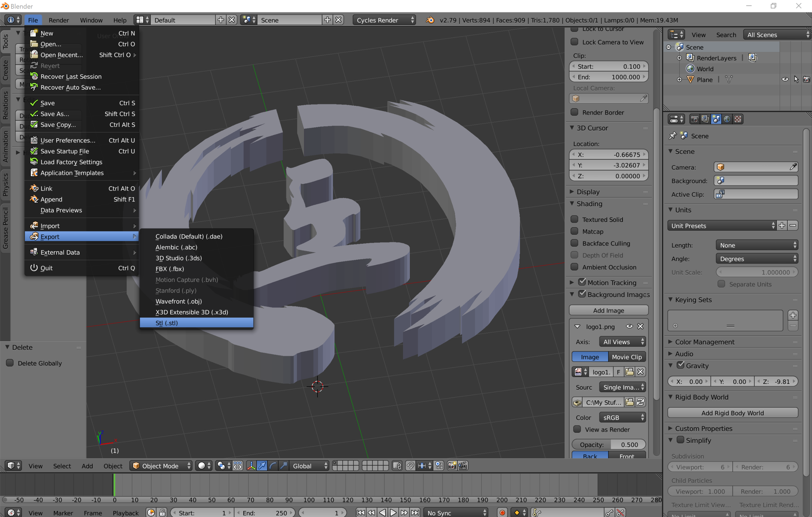This screenshot has width=812, height=517.
Task: Enable the Render Border checkbox
Action: click(x=574, y=112)
